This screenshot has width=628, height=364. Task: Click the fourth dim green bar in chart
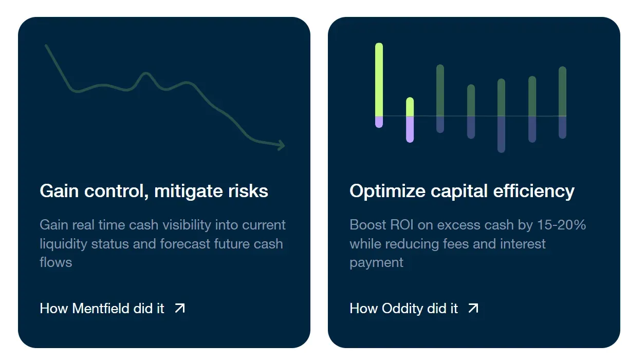(471, 101)
